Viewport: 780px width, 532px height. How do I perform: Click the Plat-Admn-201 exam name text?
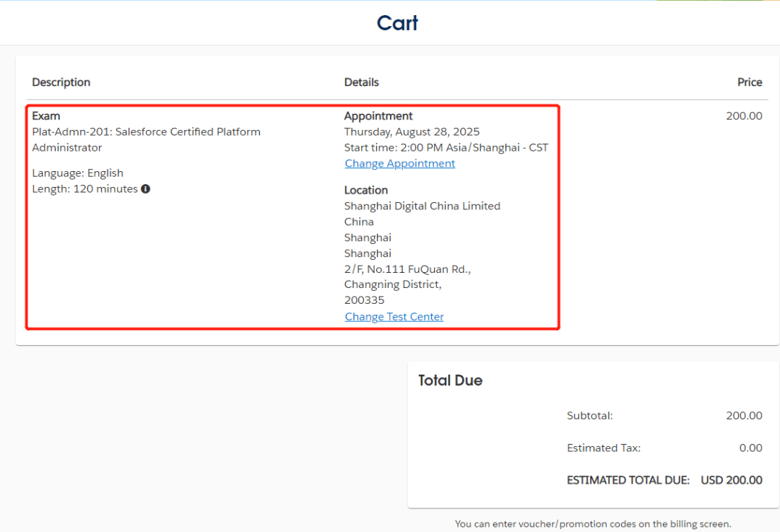pos(146,132)
